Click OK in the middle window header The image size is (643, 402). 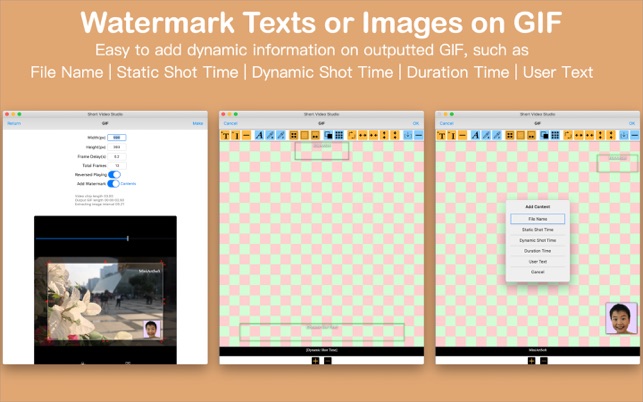416,123
